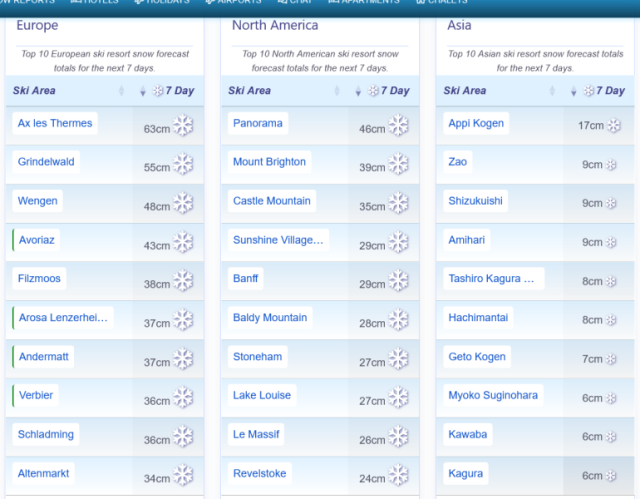
Task: Click the Asia section heading
Action: (x=459, y=25)
